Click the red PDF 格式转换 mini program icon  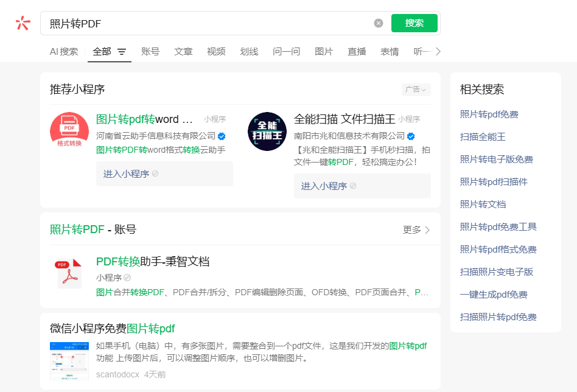(x=69, y=130)
